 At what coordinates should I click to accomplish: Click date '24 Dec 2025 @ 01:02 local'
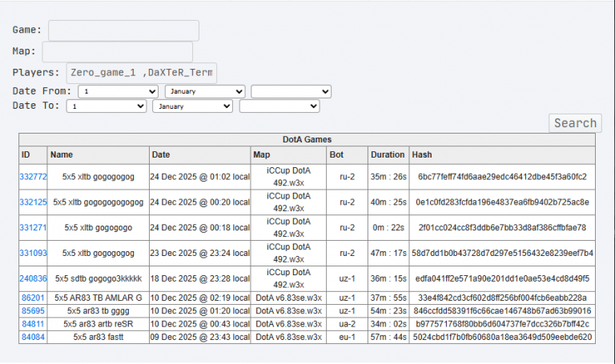(199, 177)
